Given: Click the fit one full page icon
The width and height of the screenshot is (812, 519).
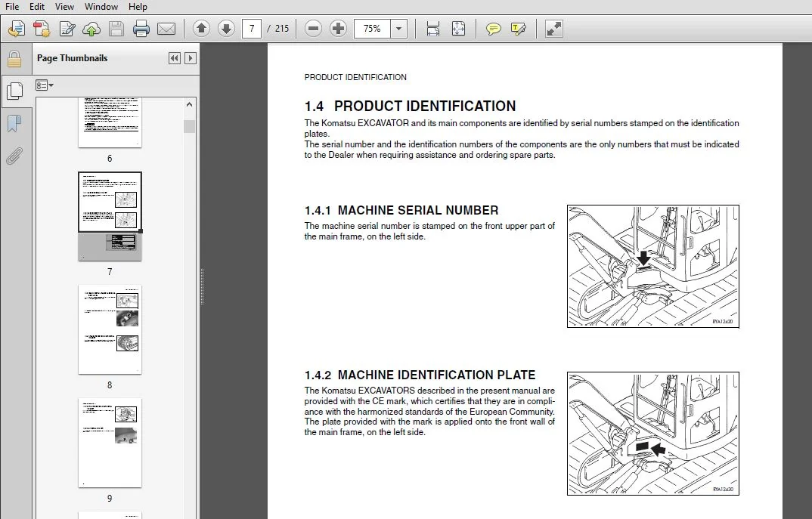Looking at the screenshot, I should (458, 29).
